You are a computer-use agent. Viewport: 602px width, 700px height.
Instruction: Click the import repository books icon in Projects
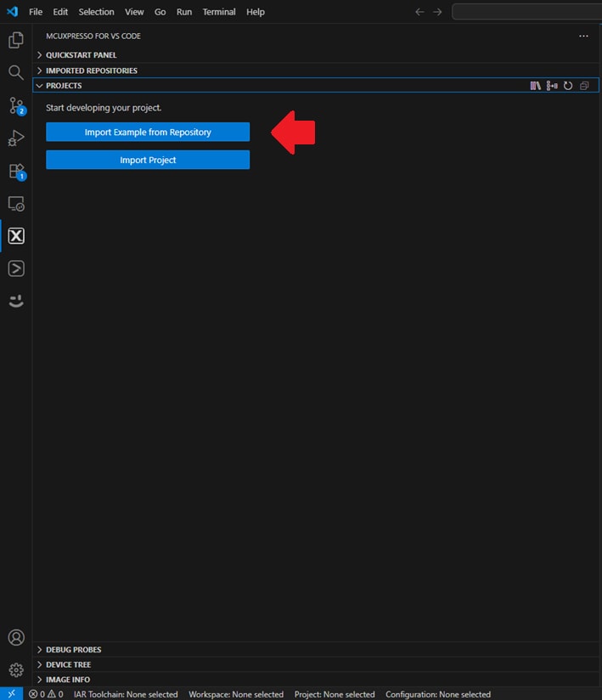pos(536,86)
